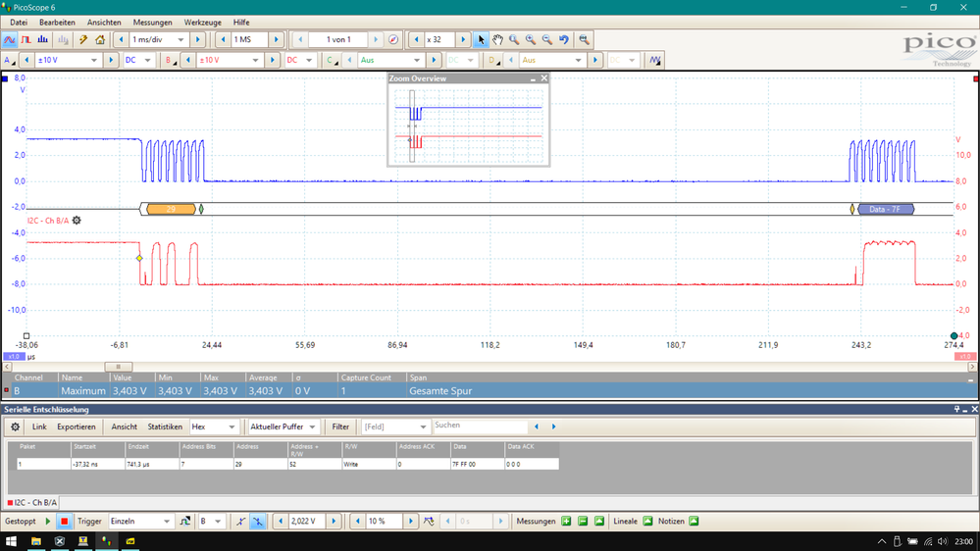Open the Messungen menu
The image size is (980, 551).
pos(152,23)
